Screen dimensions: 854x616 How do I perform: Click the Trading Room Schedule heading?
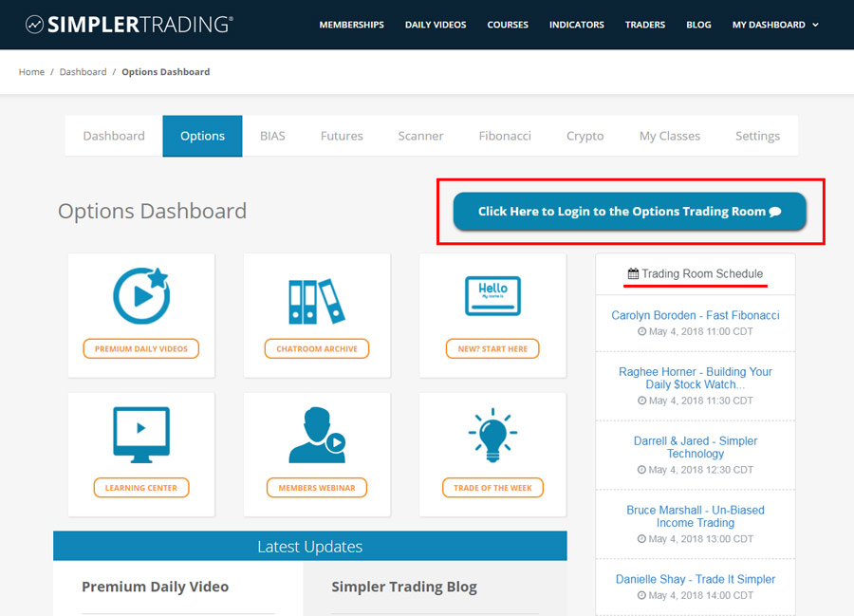click(702, 273)
